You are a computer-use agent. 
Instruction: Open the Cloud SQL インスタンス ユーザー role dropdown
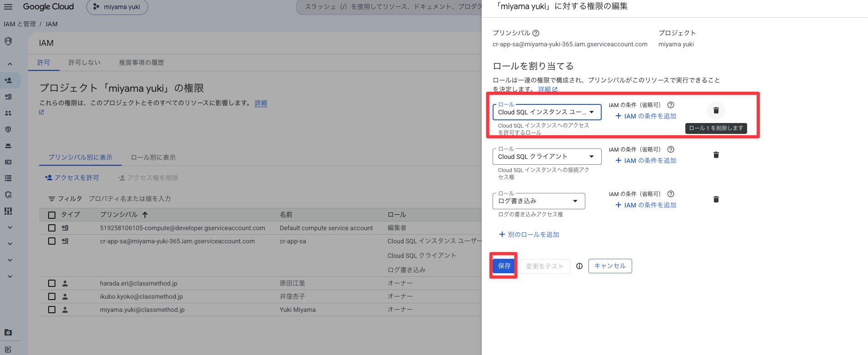547,112
